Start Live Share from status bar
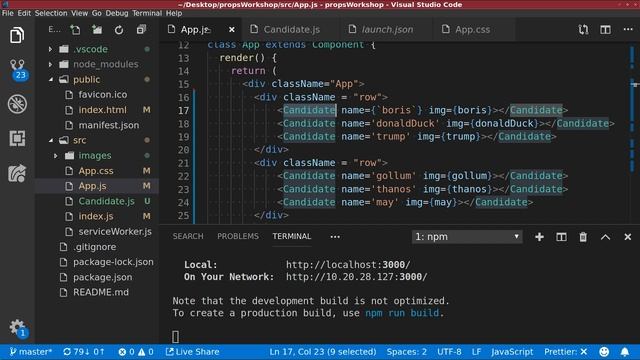The height and width of the screenshot is (360, 640). (192, 352)
